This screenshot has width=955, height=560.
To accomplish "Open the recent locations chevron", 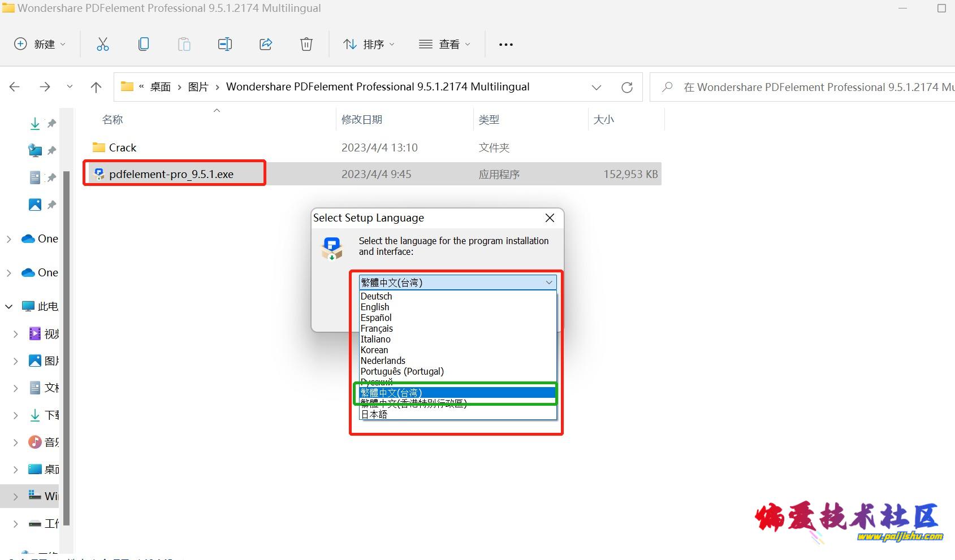I will pyautogui.click(x=70, y=87).
